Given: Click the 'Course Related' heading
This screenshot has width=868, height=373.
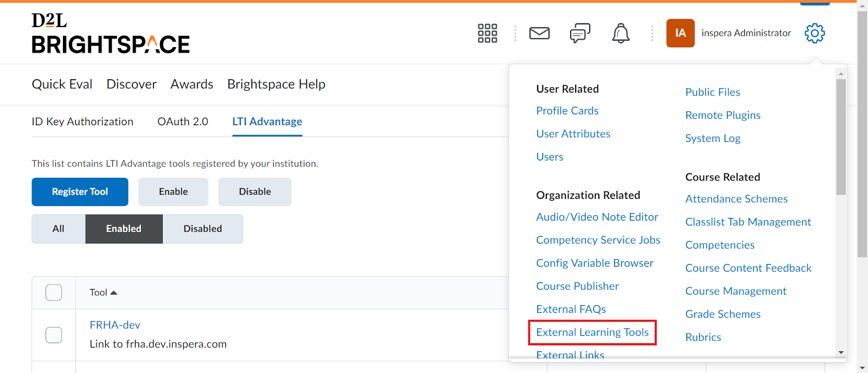Looking at the screenshot, I should [x=723, y=177].
